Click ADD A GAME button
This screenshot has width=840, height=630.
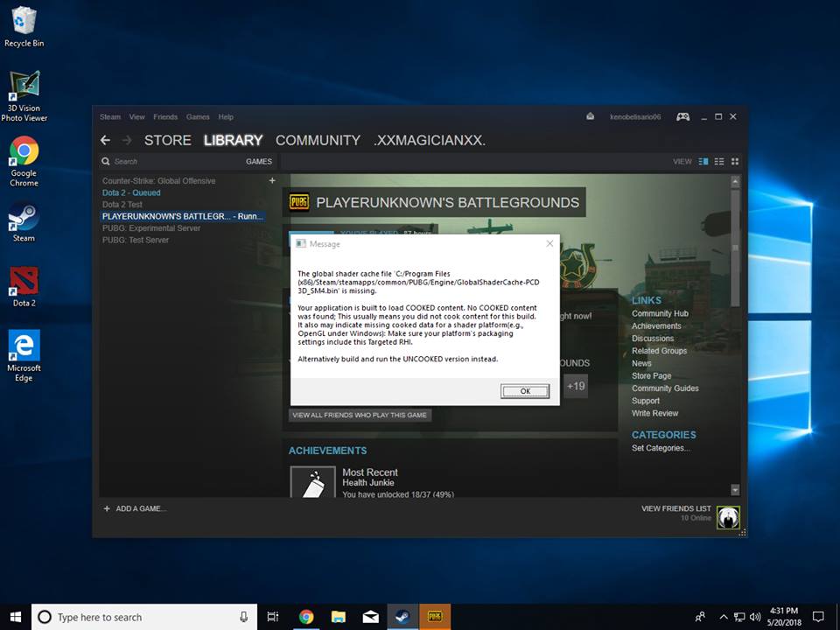coord(135,508)
